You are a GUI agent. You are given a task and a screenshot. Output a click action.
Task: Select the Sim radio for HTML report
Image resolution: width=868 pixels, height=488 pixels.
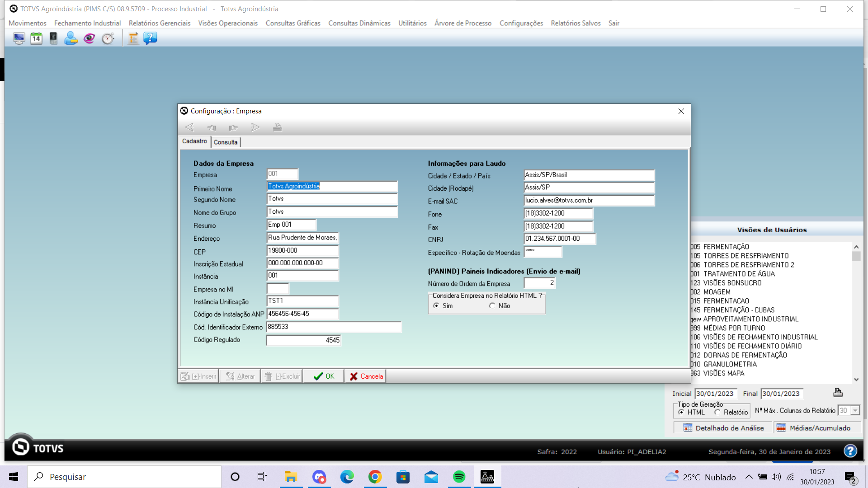(x=436, y=306)
